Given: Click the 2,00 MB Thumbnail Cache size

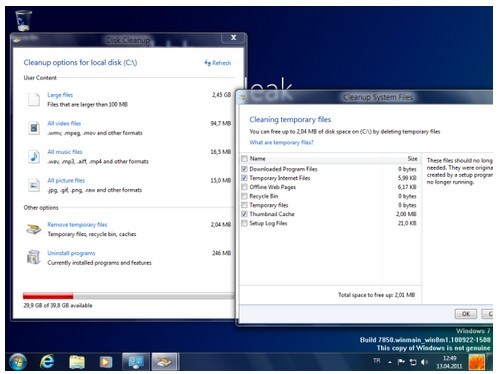Looking at the screenshot, I should [406, 214].
